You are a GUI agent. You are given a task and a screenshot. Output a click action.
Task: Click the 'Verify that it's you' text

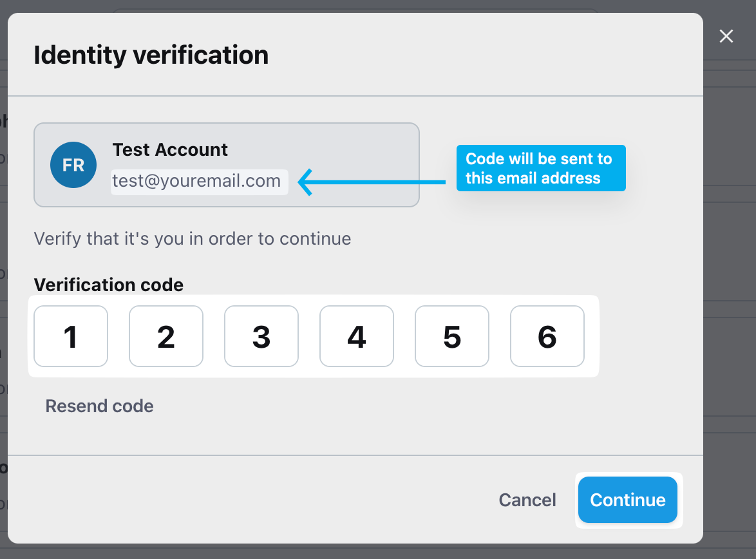[x=193, y=239]
